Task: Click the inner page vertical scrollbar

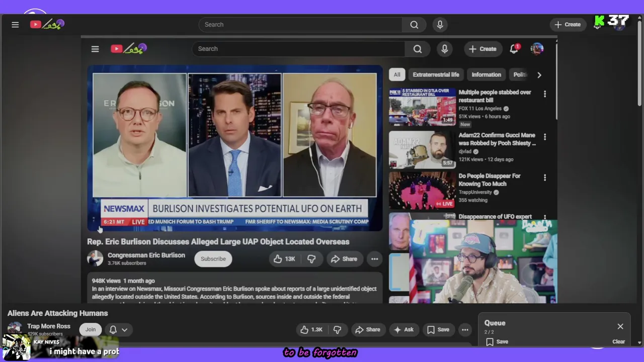Action: pos(556,80)
